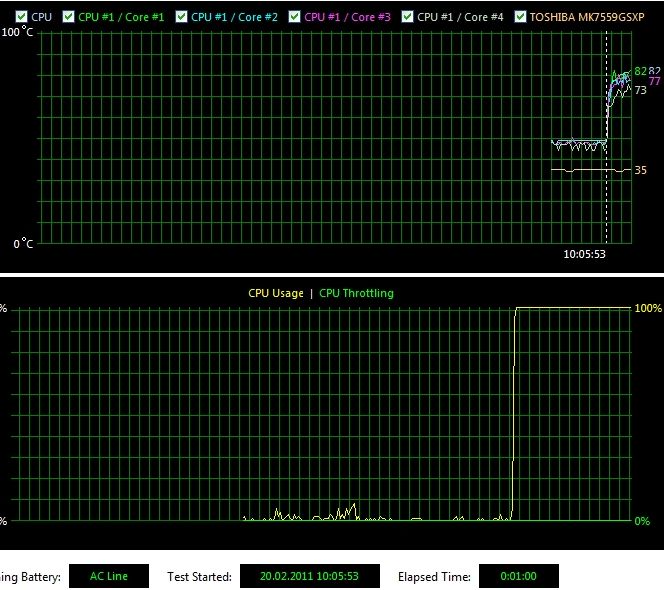Click the 35 degree hard disk reading
Screen dimensions: 664x590
tap(640, 170)
